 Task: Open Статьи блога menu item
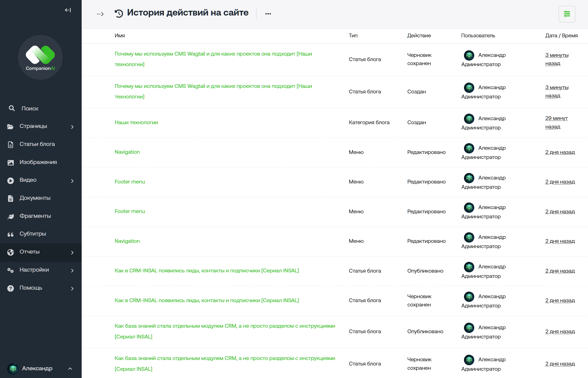[37, 144]
